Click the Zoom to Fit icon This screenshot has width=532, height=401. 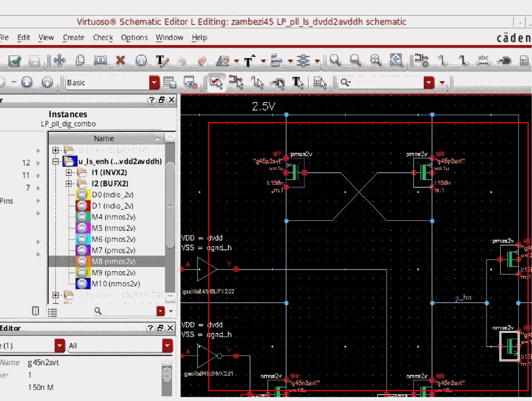coord(397,61)
